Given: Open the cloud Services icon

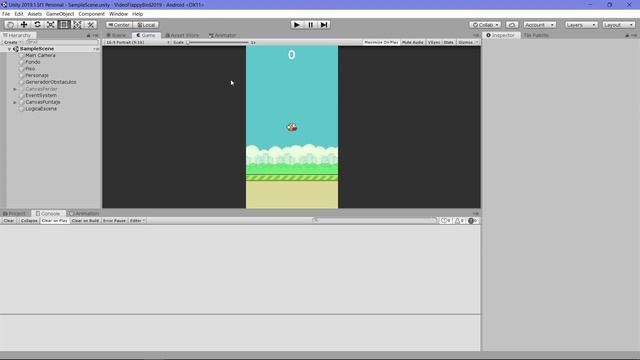Looking at the screenshot, I should (x=512, y=25).
